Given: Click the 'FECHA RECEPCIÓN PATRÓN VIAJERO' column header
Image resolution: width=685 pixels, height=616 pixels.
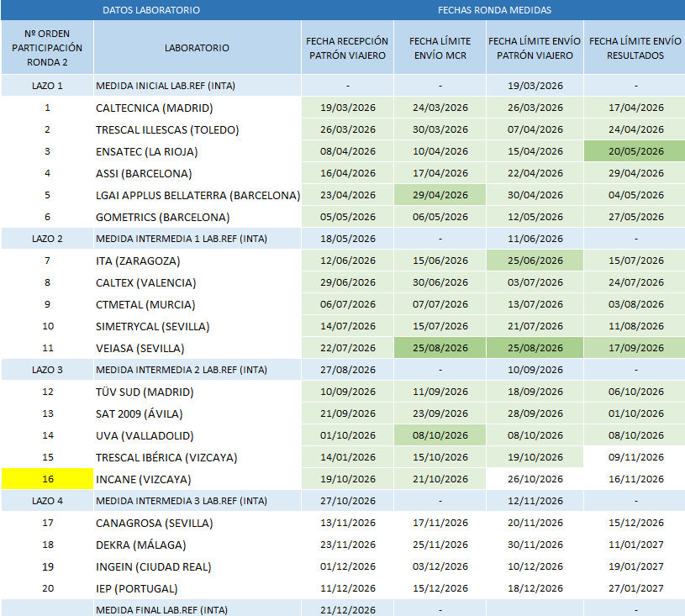Looking at the screenshot, I should [347, 48].
